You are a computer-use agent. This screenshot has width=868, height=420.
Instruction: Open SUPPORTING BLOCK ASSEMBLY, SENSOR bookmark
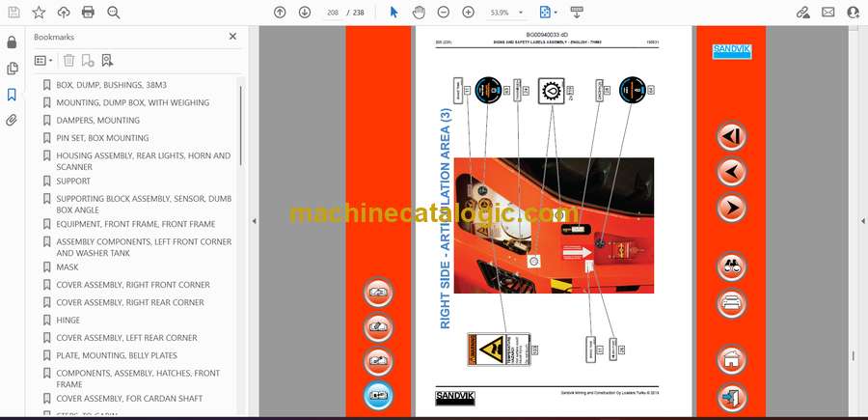tap(144, 204)
